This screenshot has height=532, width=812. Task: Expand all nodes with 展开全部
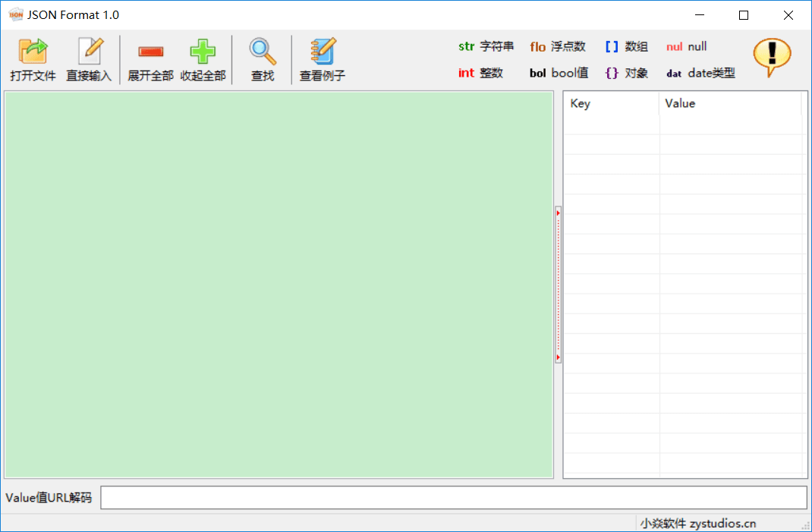(149, 59)
